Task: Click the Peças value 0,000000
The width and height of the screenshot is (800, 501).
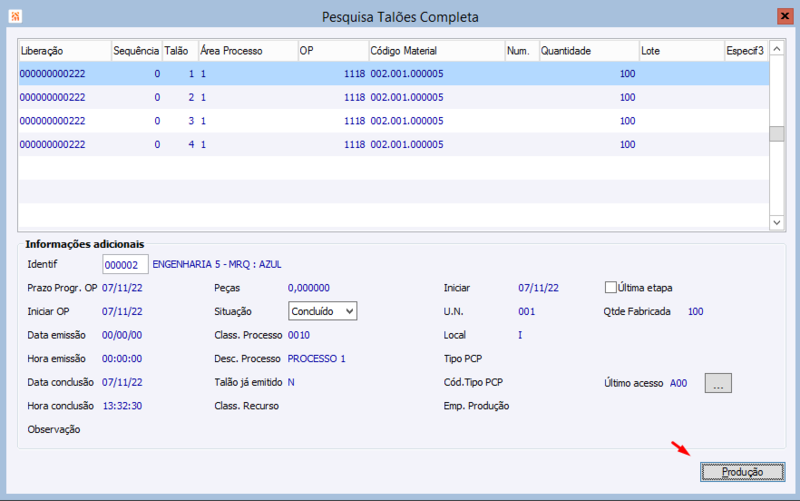Action: [x=309, y=288]
